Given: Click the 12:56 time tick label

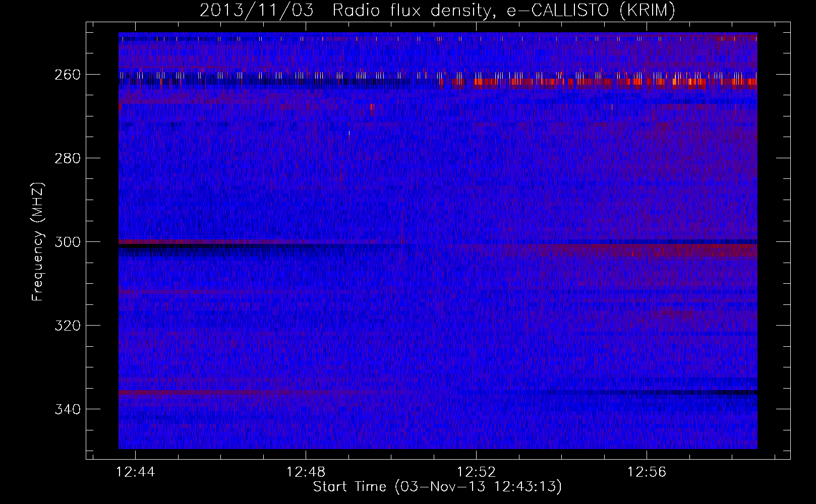Looking at the screenshot, I should point(647,472).
